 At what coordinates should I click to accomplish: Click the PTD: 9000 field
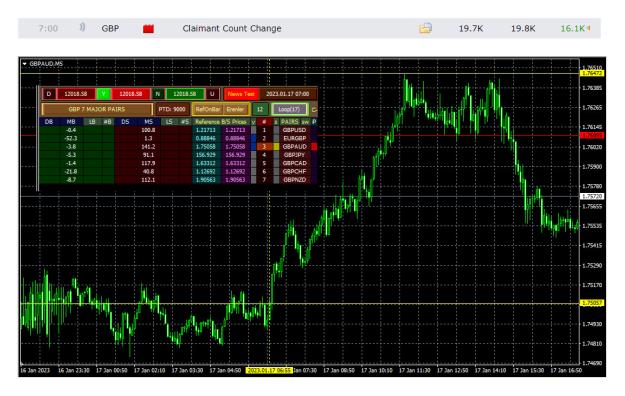(172, 109)
